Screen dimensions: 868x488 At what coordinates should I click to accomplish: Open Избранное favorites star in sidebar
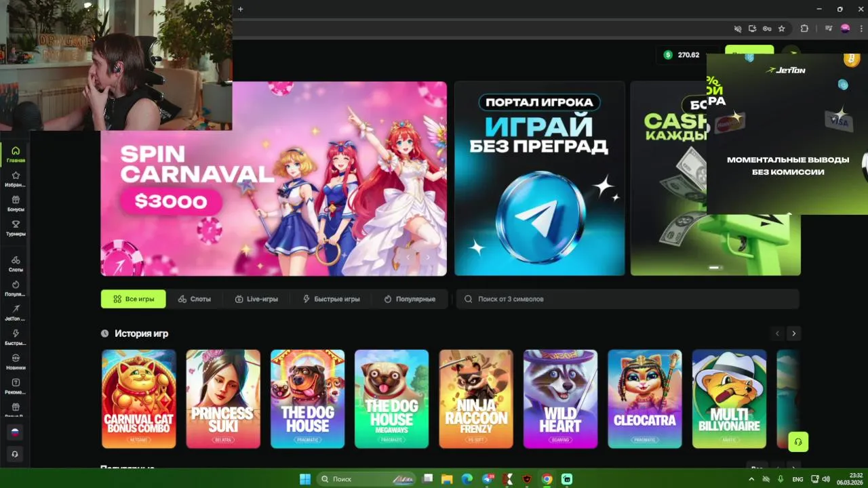pos(16,179)
